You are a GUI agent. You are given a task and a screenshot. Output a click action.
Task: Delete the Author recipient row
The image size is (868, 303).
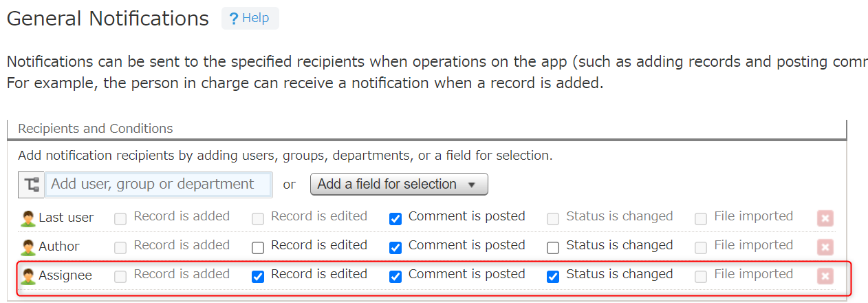[825, 248]
